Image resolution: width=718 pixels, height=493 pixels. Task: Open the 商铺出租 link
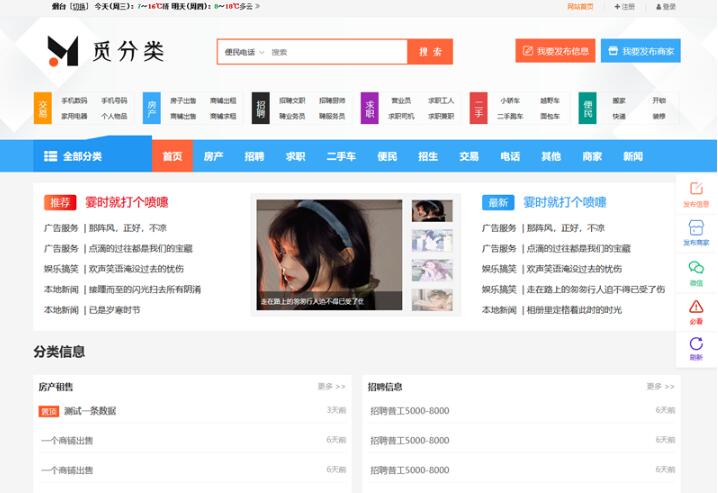coord(223,100)
